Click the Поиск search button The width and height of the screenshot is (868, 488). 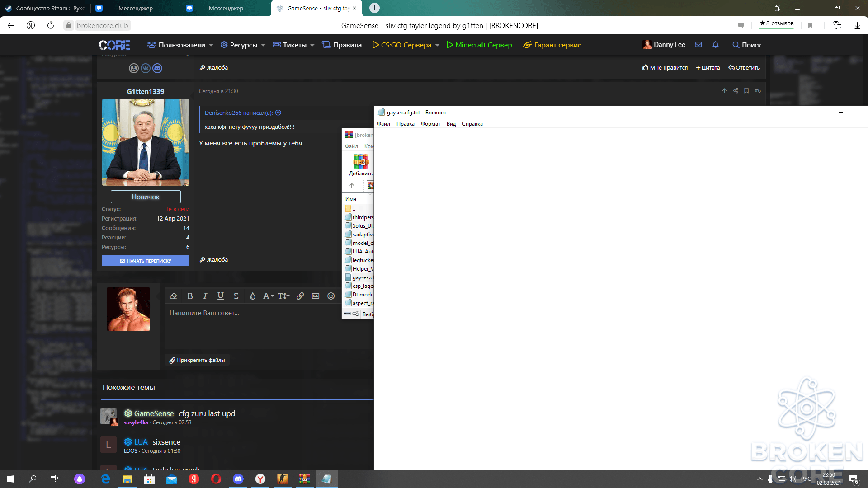(747, 45)
